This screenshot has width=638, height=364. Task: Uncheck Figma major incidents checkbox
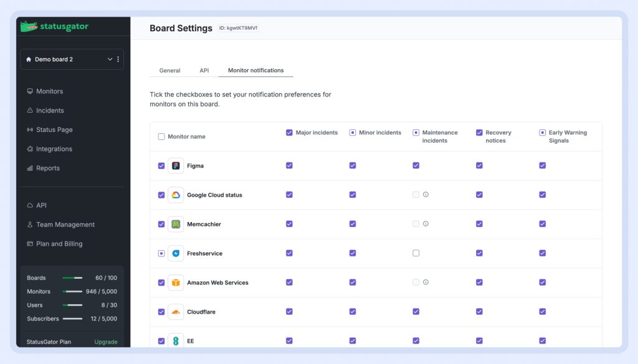click(x=289, y=166)
